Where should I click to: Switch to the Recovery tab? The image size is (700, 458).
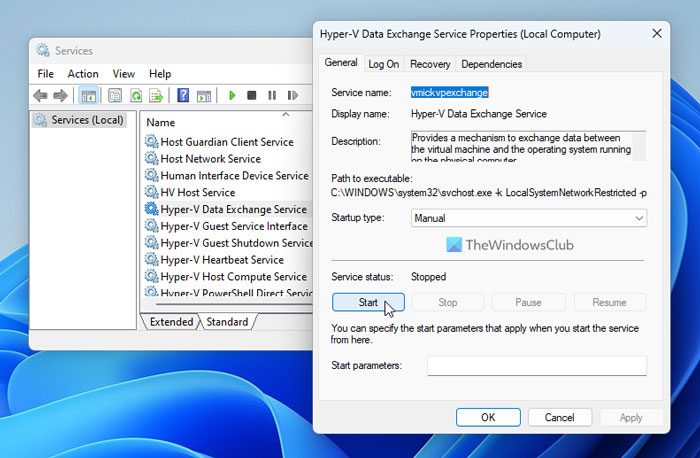[430, 64]
